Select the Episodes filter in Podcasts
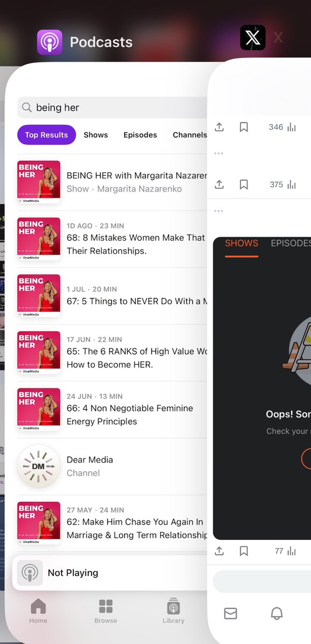This screenshot has height=644, width=311. tap(140, 135)
